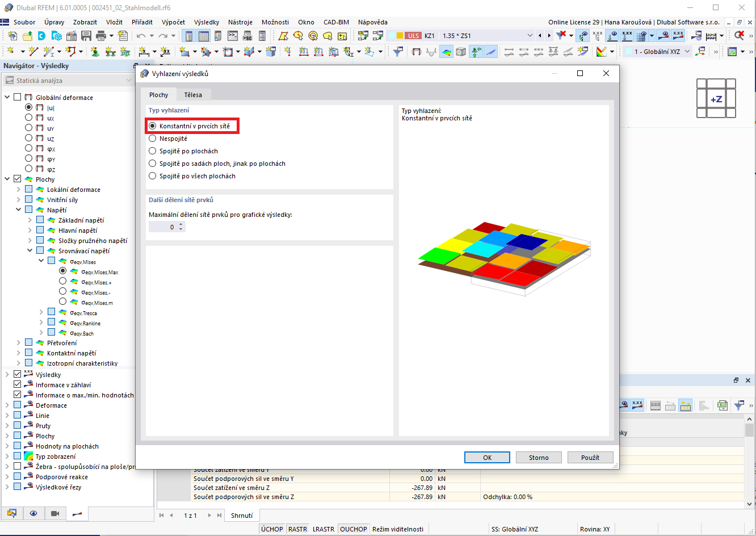The image size is (756, 536).
Task: Click the Save icon in the toolbar
Action: [87, 35]
